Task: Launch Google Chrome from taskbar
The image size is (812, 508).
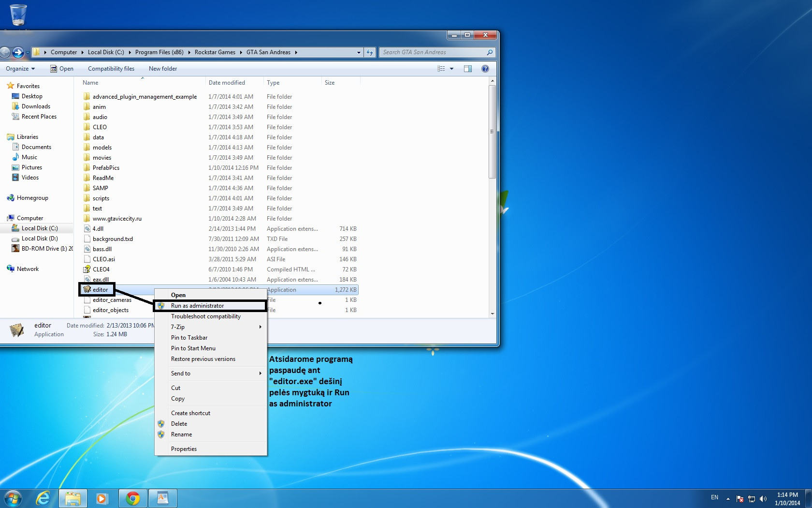Action: [133, 498]
